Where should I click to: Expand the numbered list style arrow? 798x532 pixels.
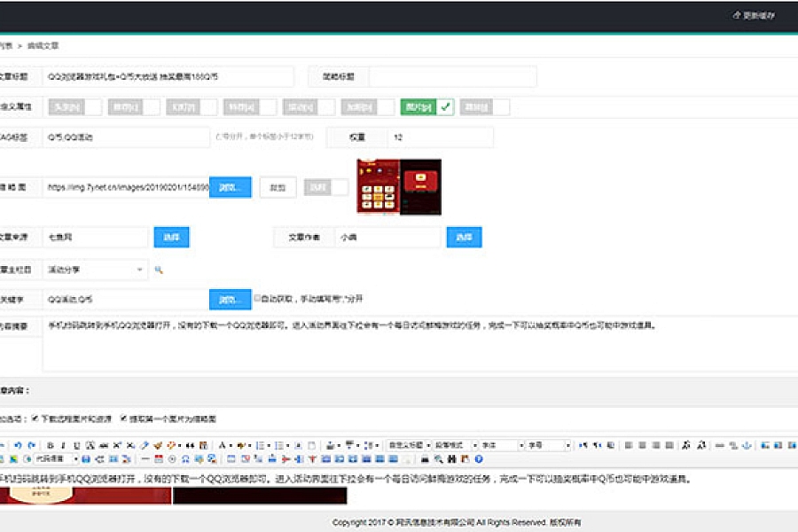pyautogui.click(x=270, y=446)
